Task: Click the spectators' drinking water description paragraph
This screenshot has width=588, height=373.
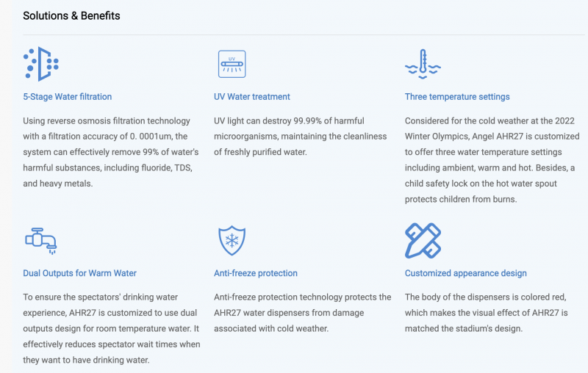Action: coord(112,328)
